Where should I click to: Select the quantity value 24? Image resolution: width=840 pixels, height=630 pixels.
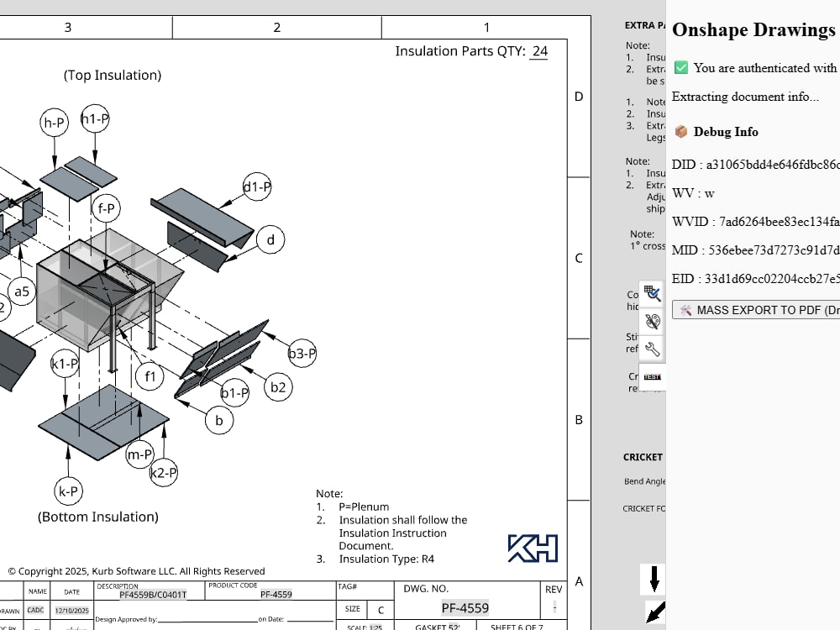pyautogui.click(x=540, y=51)
